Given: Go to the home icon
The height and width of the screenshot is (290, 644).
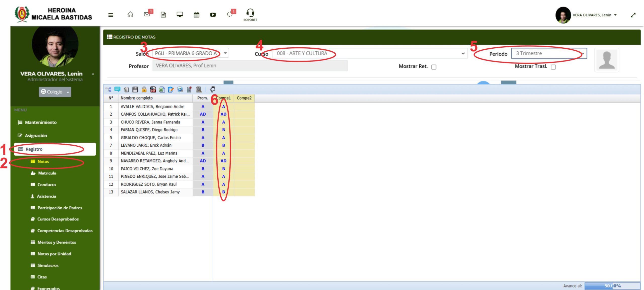Looking at the screenshot, I should coord(130,14).
